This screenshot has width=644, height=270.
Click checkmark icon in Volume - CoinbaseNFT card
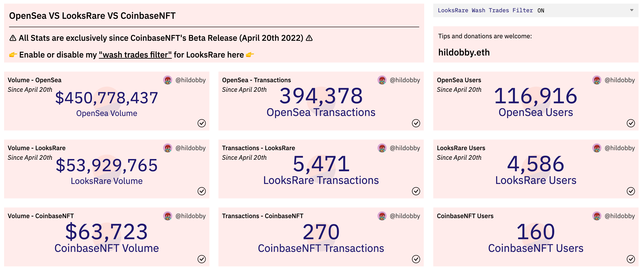point(202,259)
